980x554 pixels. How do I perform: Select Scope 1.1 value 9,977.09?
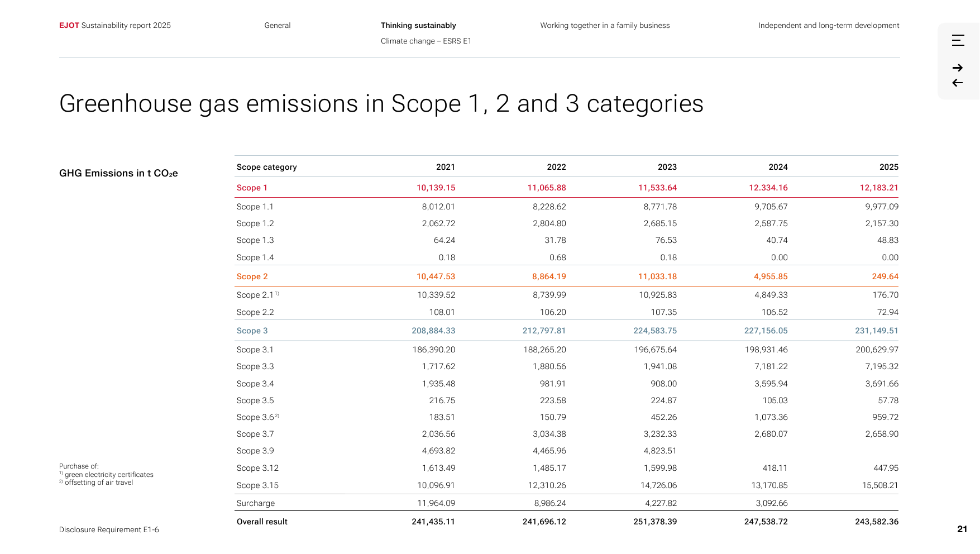coord(882,207)
